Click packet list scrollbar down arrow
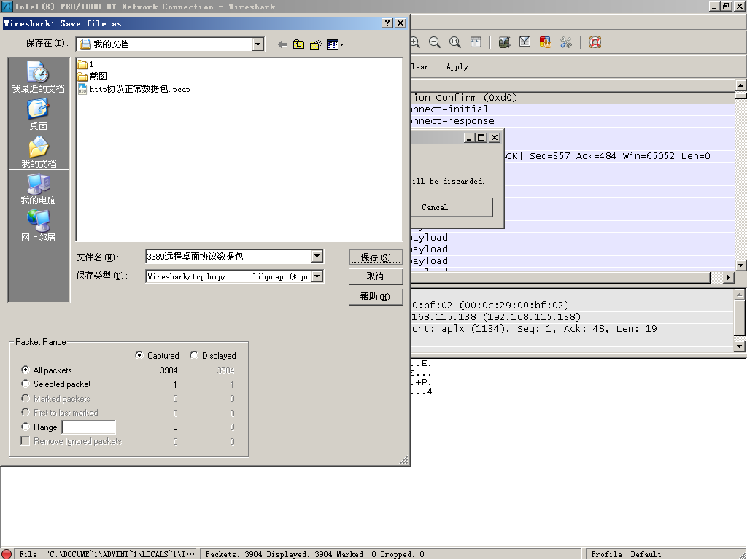The height and width of the screenshot is (560, 747). click(x=740, y=265)
